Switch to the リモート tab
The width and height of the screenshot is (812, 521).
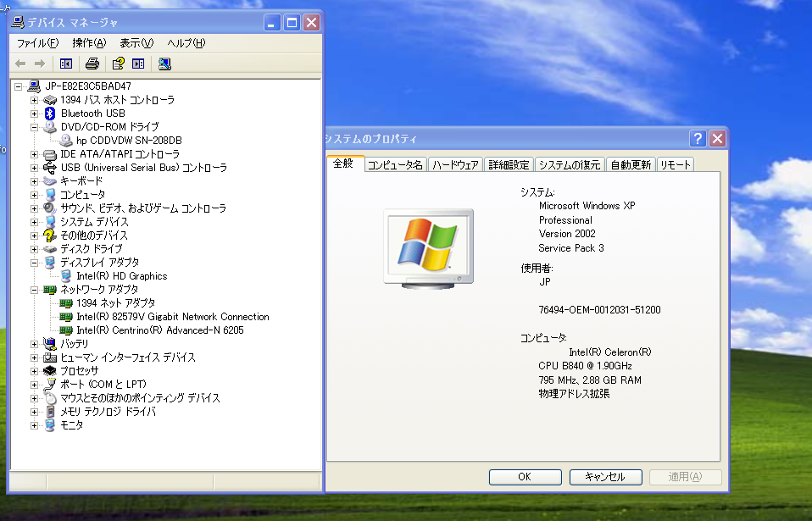(x=676, y=164)
